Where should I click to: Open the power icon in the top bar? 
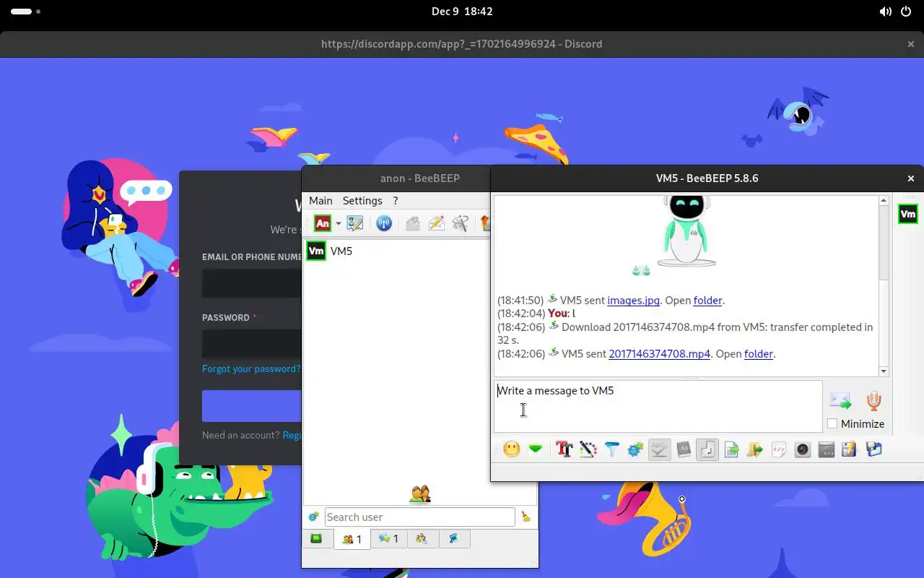coord(907,12)
